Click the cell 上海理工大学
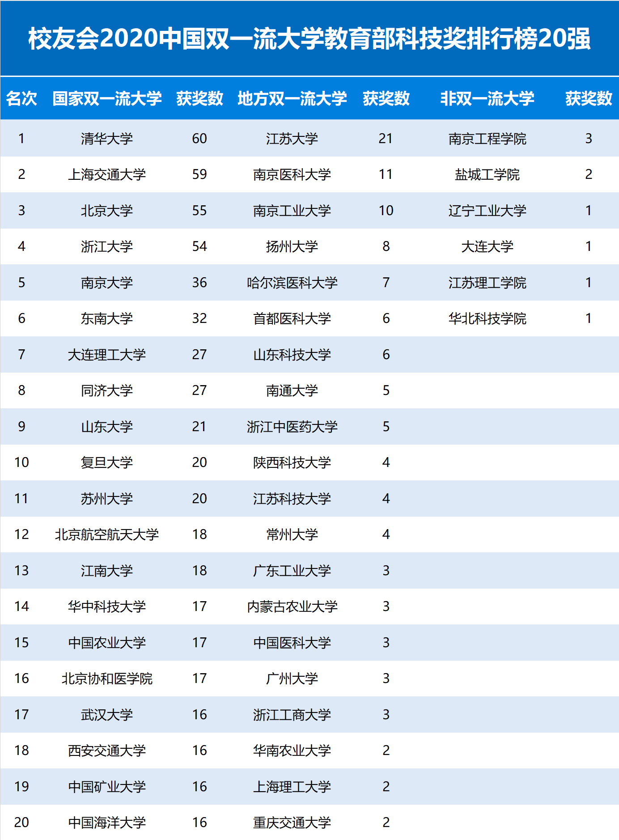 [292, 787]
